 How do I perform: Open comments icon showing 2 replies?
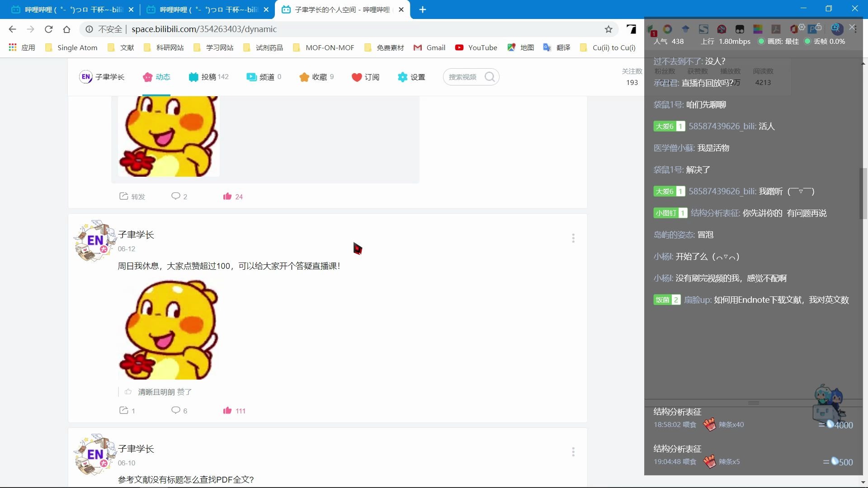pos(175,196)
